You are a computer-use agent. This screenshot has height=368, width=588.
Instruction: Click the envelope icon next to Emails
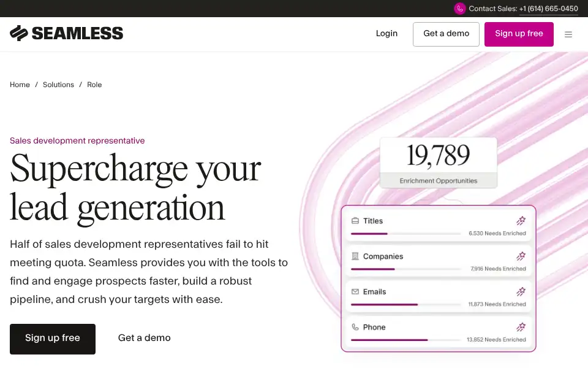[x=355, y=291]
